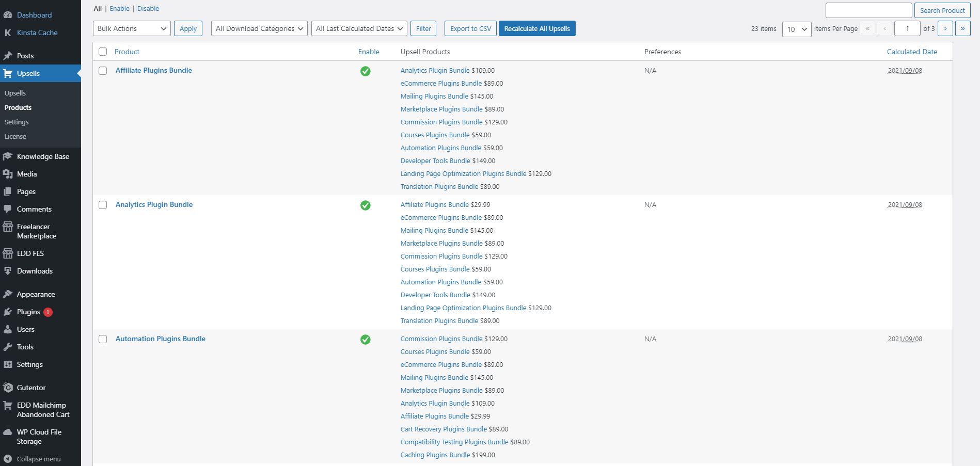Open the Affiliate Plugins Bundle product link
Image resolution: width=980 pixels, height=466 pixels.
click(154, 70)
